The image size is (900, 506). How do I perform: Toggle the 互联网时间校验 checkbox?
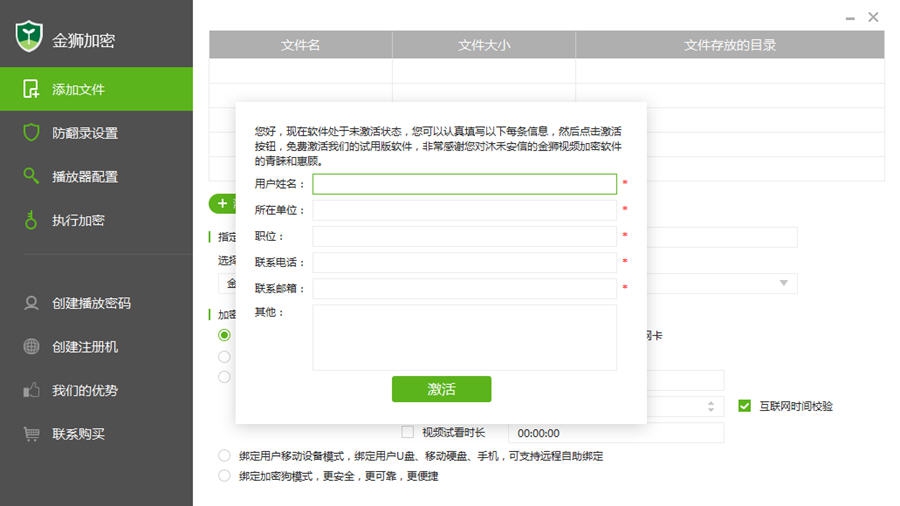pyautogui.click(x=744, y=406)
